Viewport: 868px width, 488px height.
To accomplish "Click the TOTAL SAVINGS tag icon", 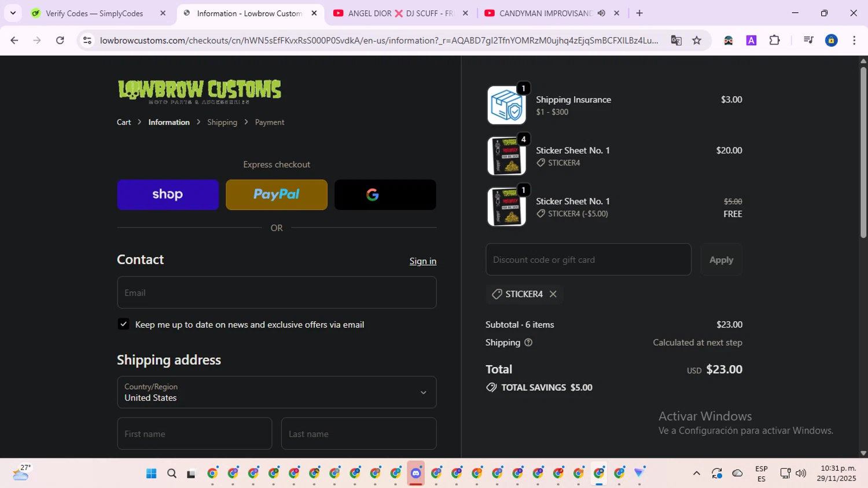I will coord(491,387).
